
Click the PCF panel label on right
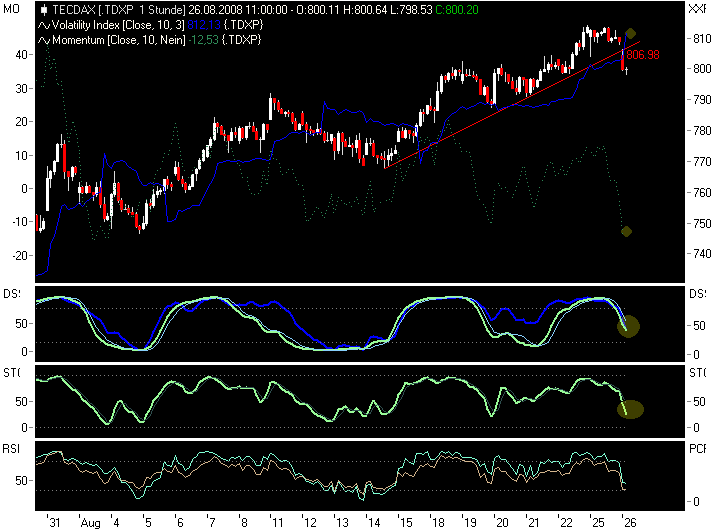(x=698, y=448)
